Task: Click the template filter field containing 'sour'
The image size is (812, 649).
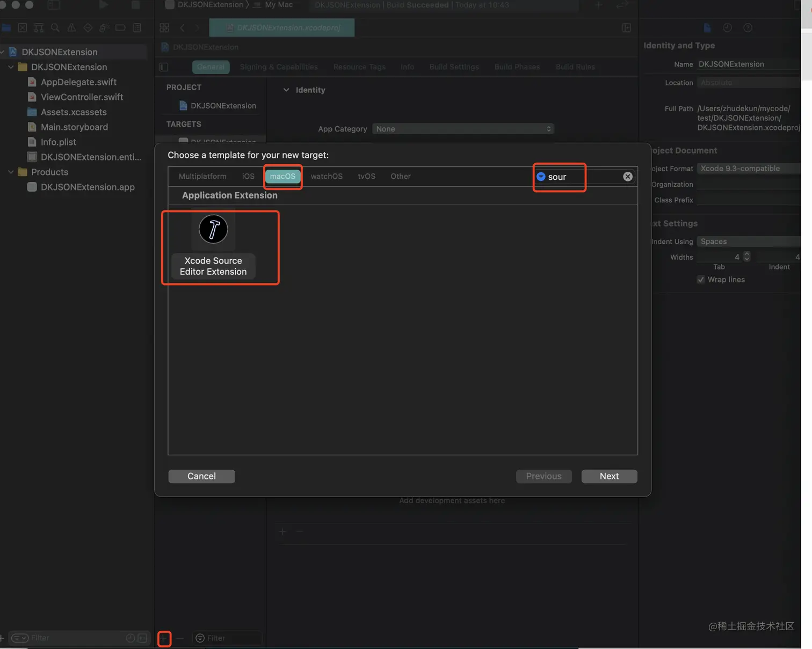Action: tap(585, 177)
